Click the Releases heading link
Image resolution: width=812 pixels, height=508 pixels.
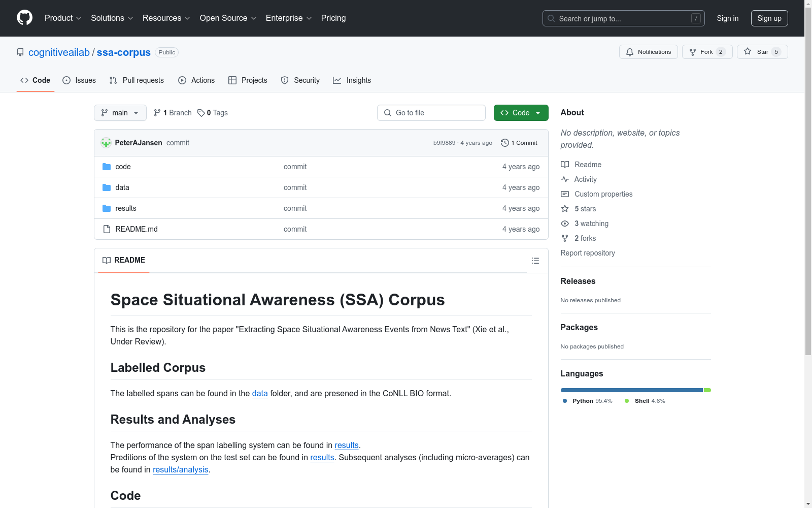578,281
